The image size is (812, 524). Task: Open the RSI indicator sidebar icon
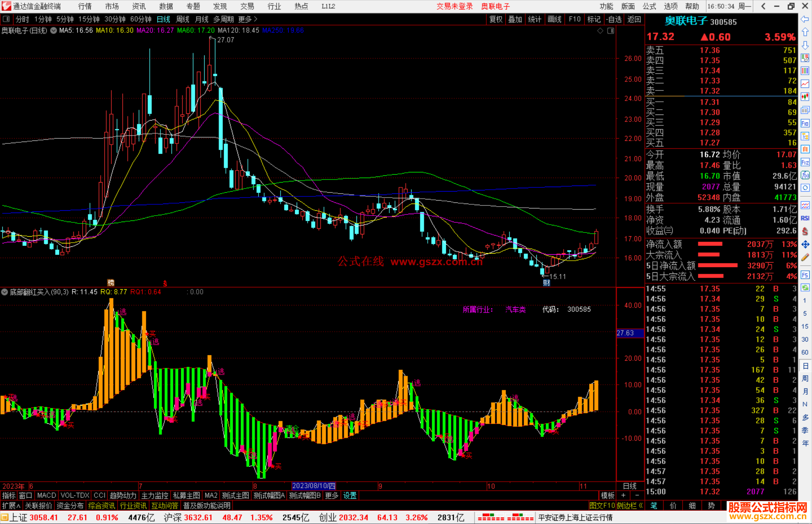pyautogui.click(x=805, y=218)
